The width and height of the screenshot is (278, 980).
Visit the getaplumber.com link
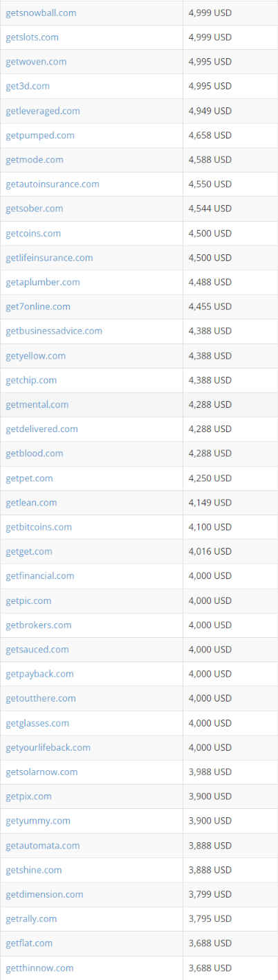[x=43, y=282]
